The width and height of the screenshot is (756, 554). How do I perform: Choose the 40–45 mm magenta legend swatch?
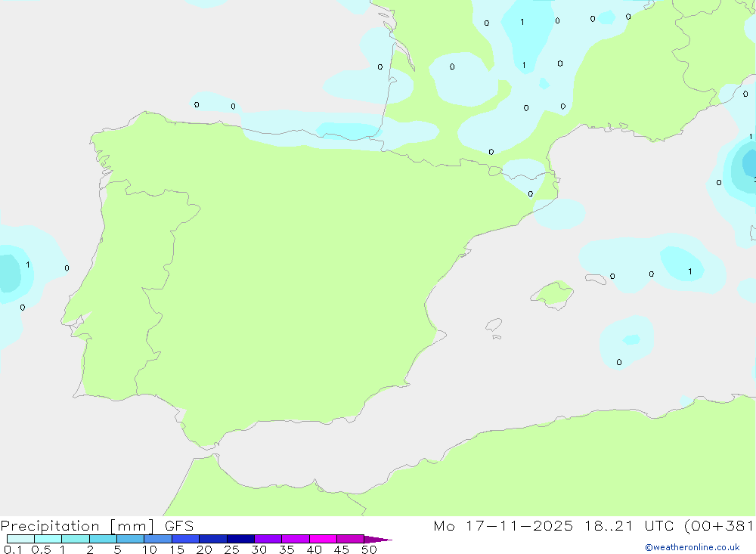coord(323,539)
